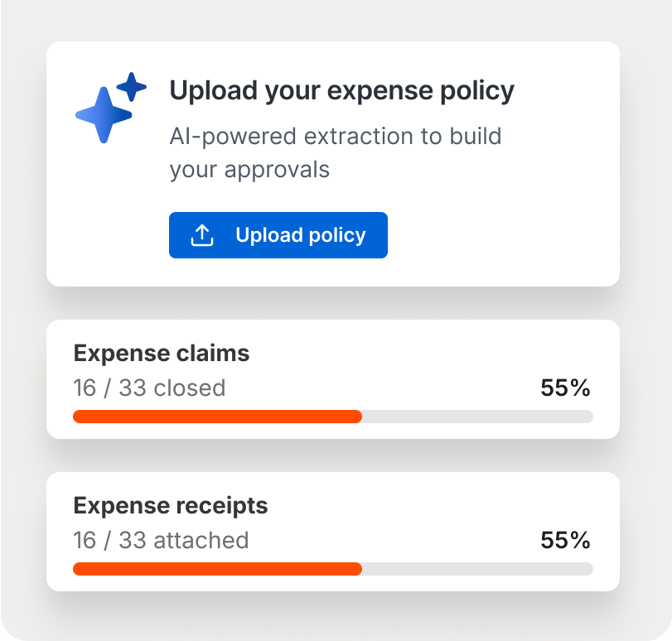672x641 pixels.
Task: Open the Expense claims title
Action: click(162, 354)
